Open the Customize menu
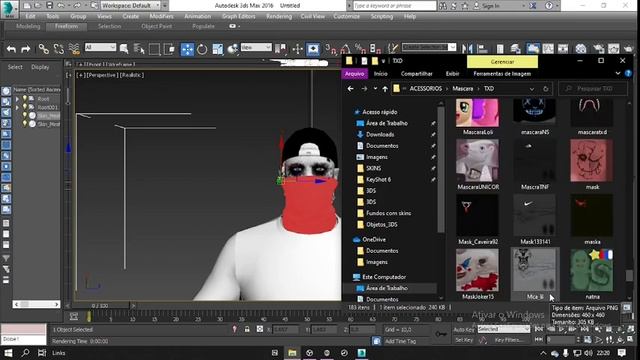This screenshot has height=360, width=640. (347, 16)
